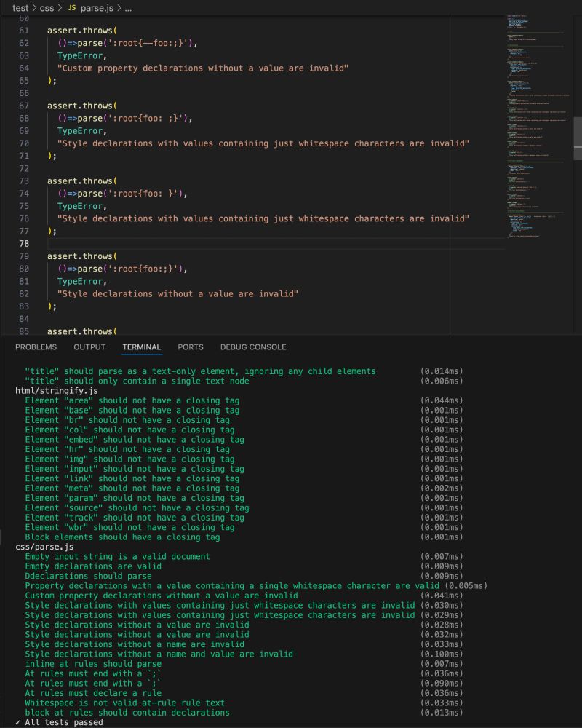Click the 'All tests passed' summary line
This screenshot has height=728, width=582.
pos(59,722)
